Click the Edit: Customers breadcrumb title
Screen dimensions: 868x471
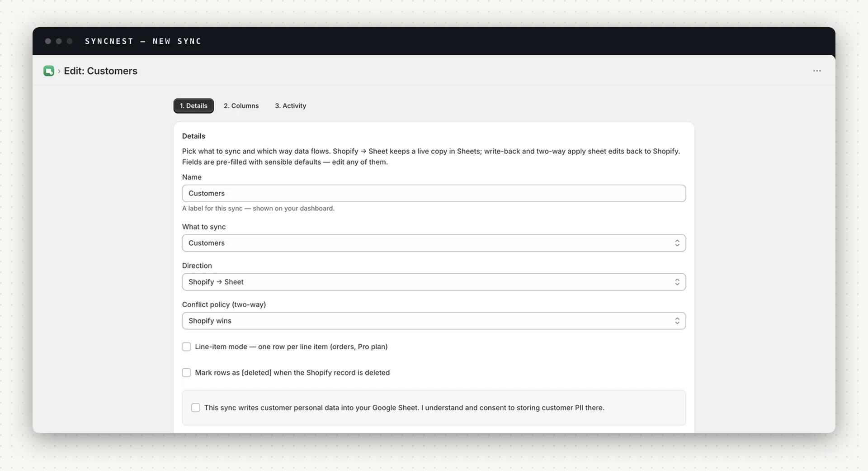100,71
